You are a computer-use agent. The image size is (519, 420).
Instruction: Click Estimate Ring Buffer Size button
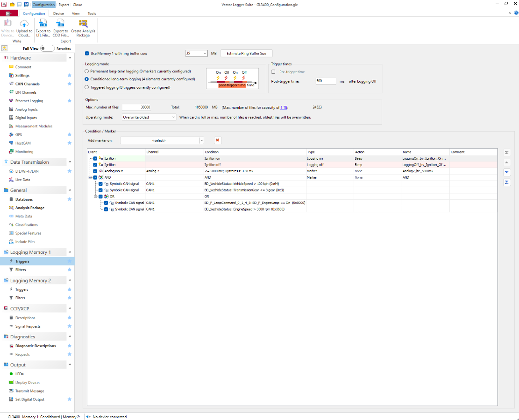tap(246, 53)
